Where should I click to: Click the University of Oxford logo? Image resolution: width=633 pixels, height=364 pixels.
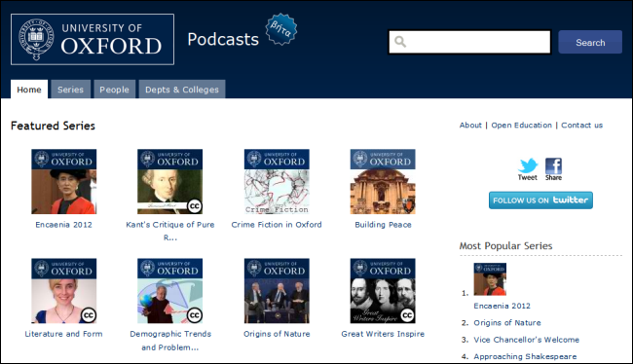(x=93, y=39)
